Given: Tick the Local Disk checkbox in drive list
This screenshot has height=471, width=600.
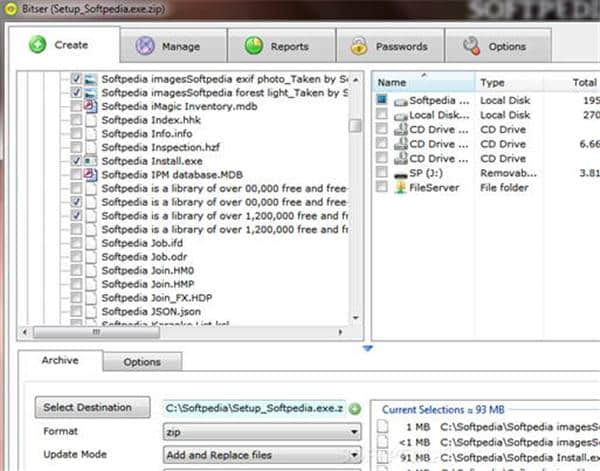Looking at the screenshot, I should 382,116.
